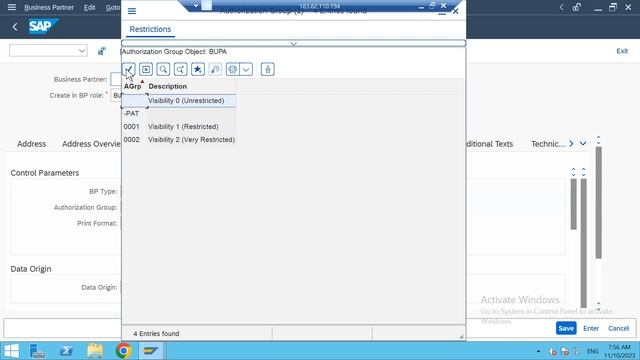640x360 pixels.
Task: Open the Goto menu
Action: (x=113, y=7)
